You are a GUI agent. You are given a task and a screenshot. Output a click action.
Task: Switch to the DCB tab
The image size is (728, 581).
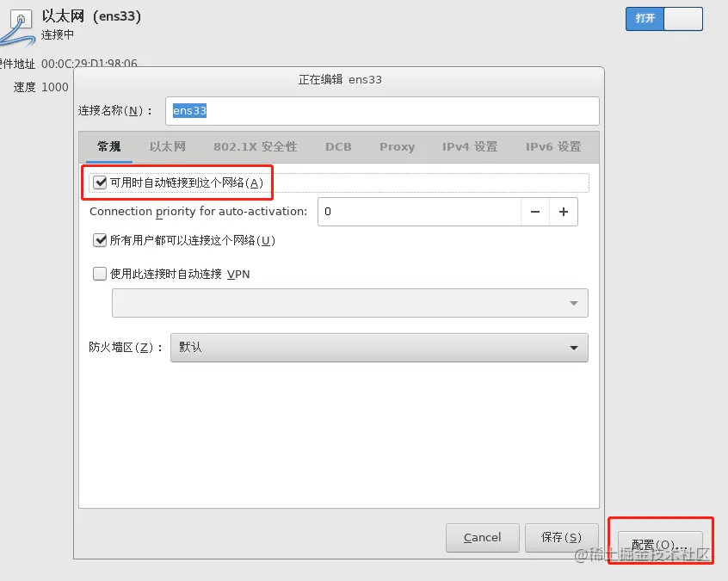point(338,147)
